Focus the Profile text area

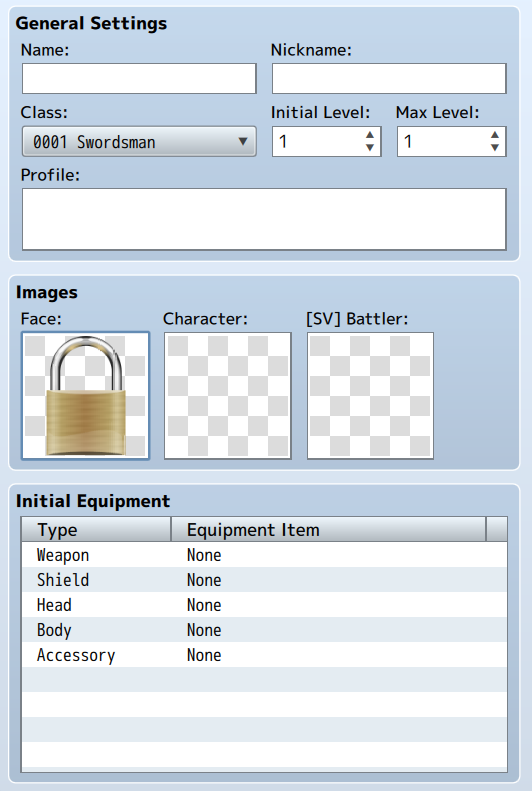264,219
